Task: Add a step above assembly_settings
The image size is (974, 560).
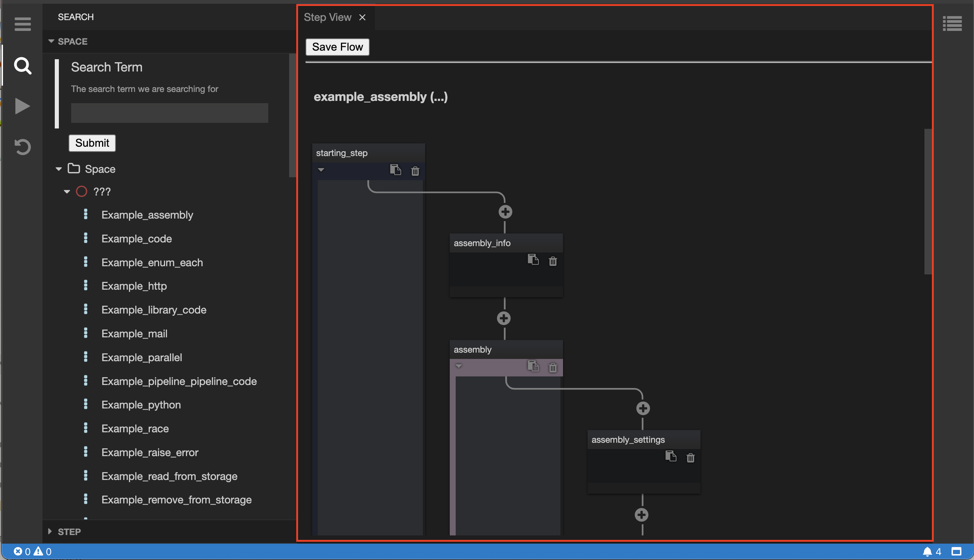Action: coord(643,408)
